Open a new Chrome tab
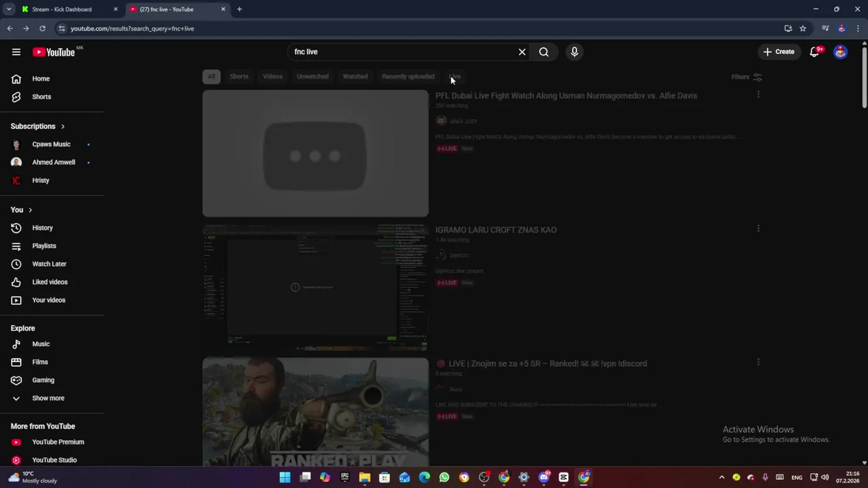The image size is (868, 488). (x=239, y=9)
